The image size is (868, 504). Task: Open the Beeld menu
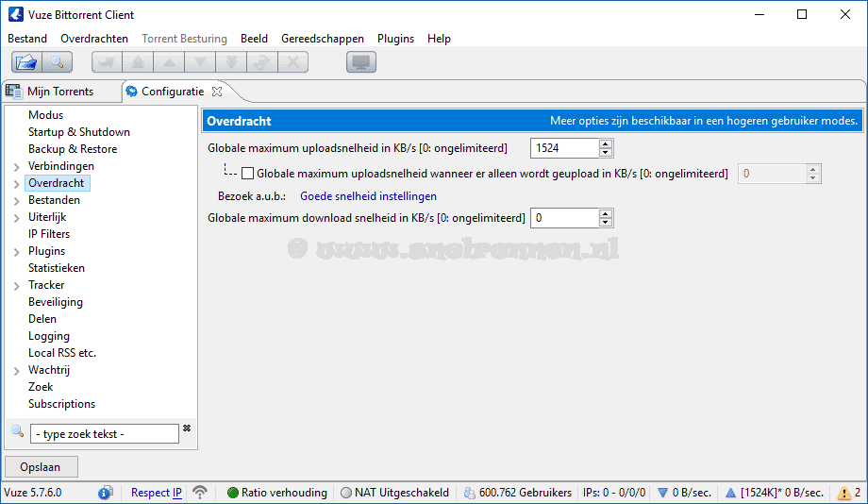point(254,38)
